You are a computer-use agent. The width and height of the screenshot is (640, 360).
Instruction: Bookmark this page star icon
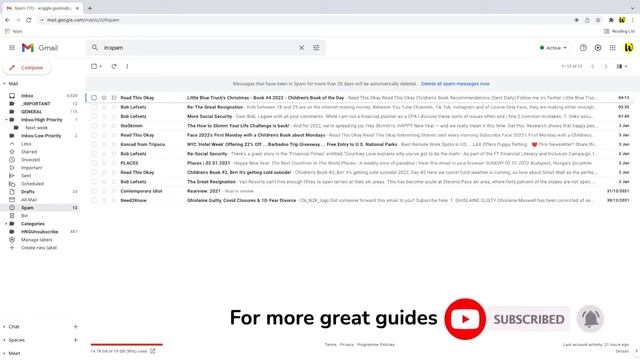pos(598,20)
